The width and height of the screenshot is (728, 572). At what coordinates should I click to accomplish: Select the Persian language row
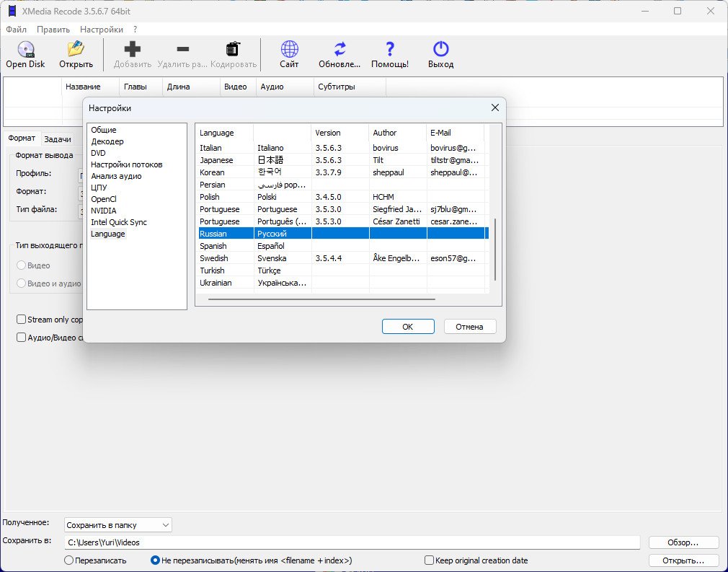coord(342,185)
